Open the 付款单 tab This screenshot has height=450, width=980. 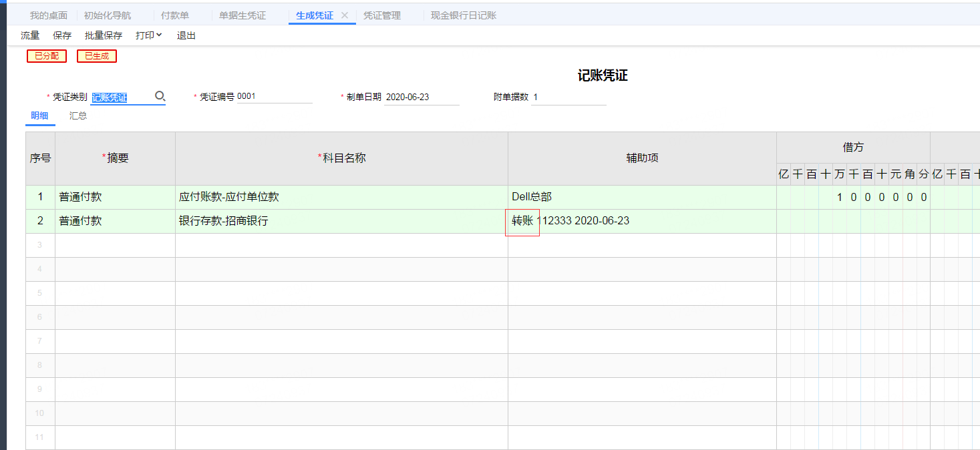[x=175, y=15]
